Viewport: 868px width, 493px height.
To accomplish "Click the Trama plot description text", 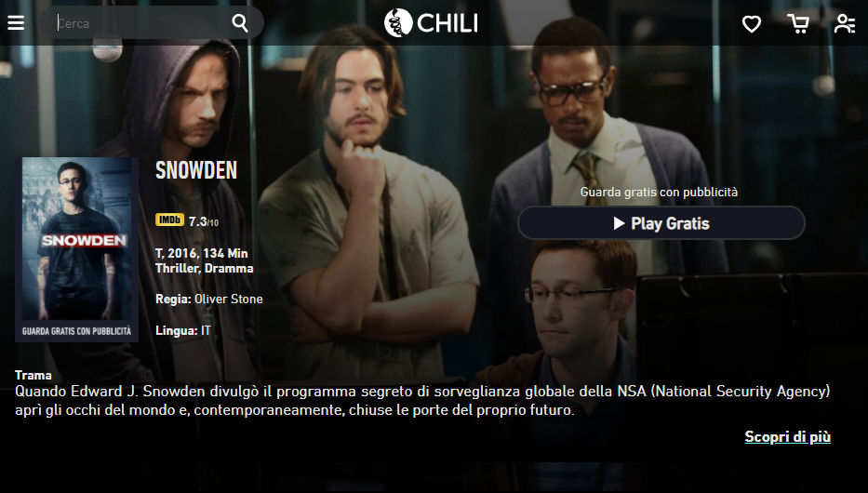I will click(422, 401).
